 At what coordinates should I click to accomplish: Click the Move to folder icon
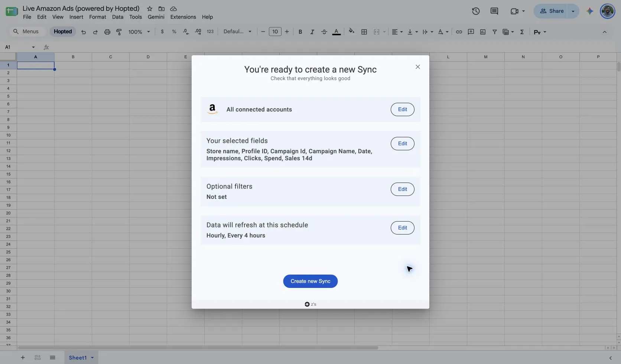point(162,9)
